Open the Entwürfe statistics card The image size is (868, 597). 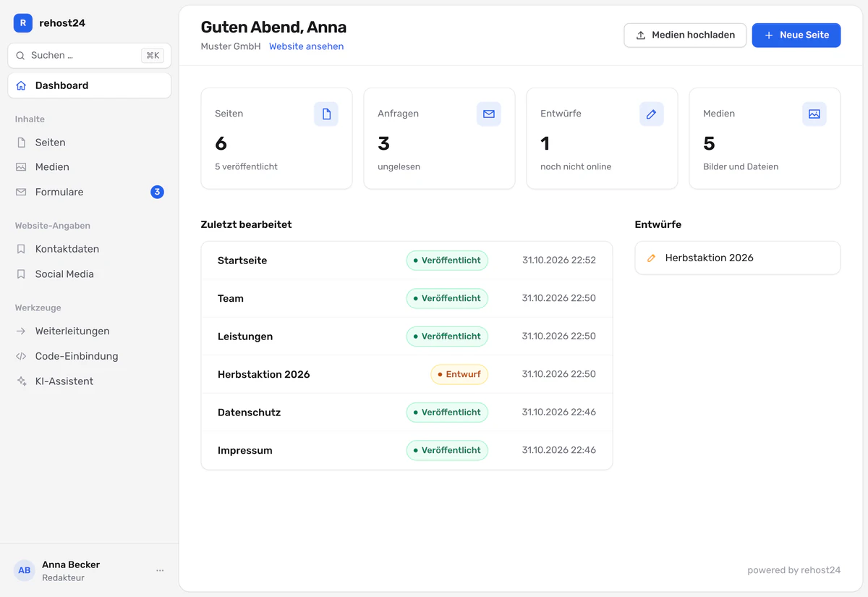coord(602,139)
